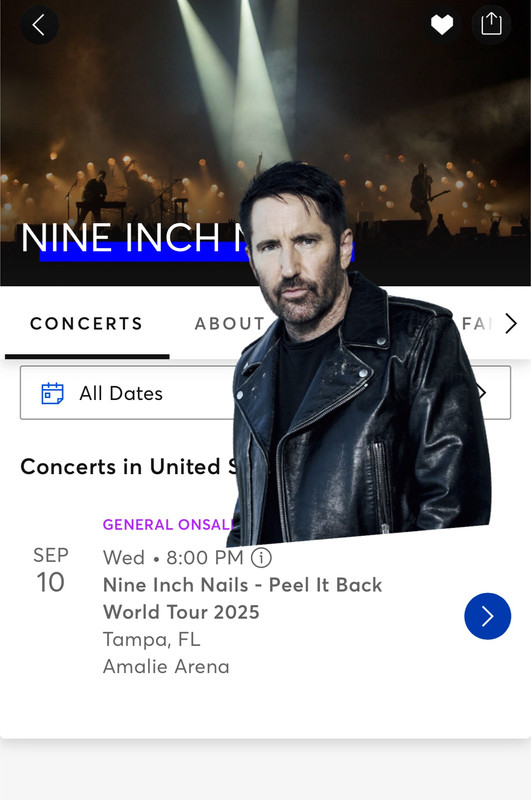Switch to the Concerts tab

click(x=86, y=323)
